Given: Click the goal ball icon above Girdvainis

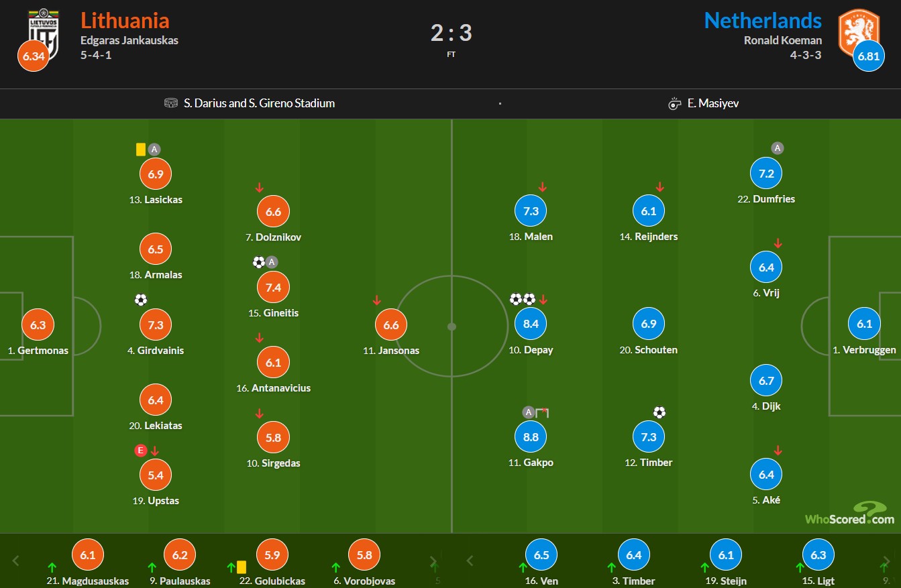Looking at the screenshot, I should (x=141, y=300).
